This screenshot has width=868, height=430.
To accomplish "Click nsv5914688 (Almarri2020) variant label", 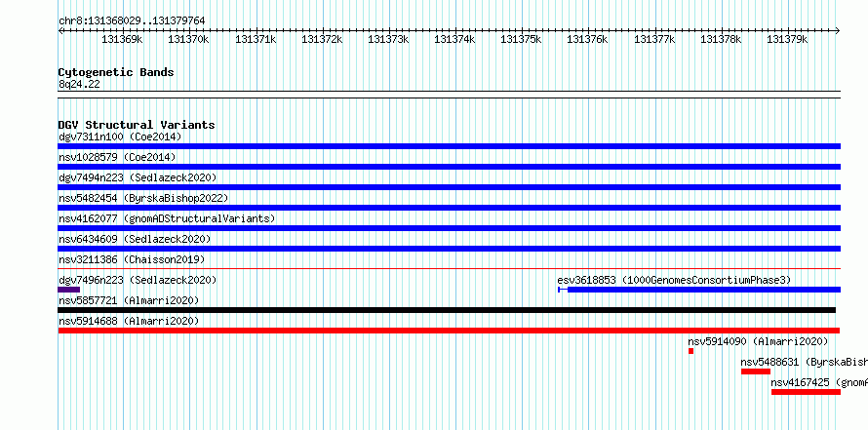I will (x=129, y=321).
